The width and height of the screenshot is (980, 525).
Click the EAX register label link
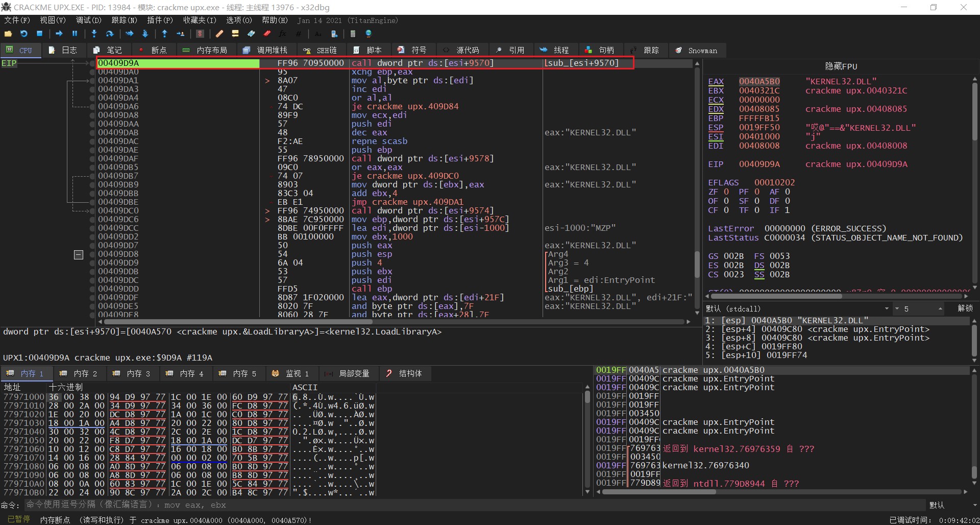[716, 82]
